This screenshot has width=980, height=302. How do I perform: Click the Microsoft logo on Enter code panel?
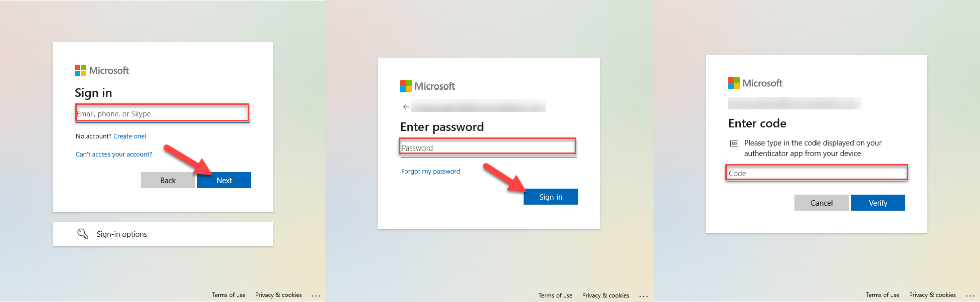coord(755,83)
